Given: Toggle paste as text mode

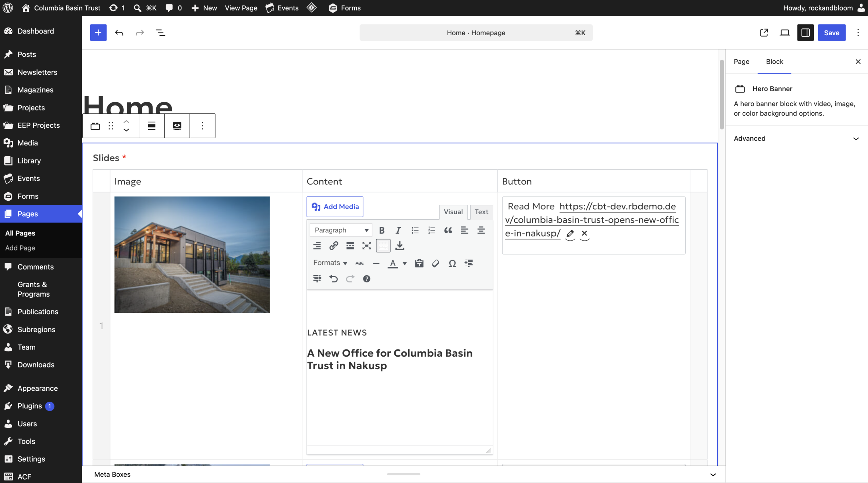Looking at the screenshot, I should [x=419, y=263].
